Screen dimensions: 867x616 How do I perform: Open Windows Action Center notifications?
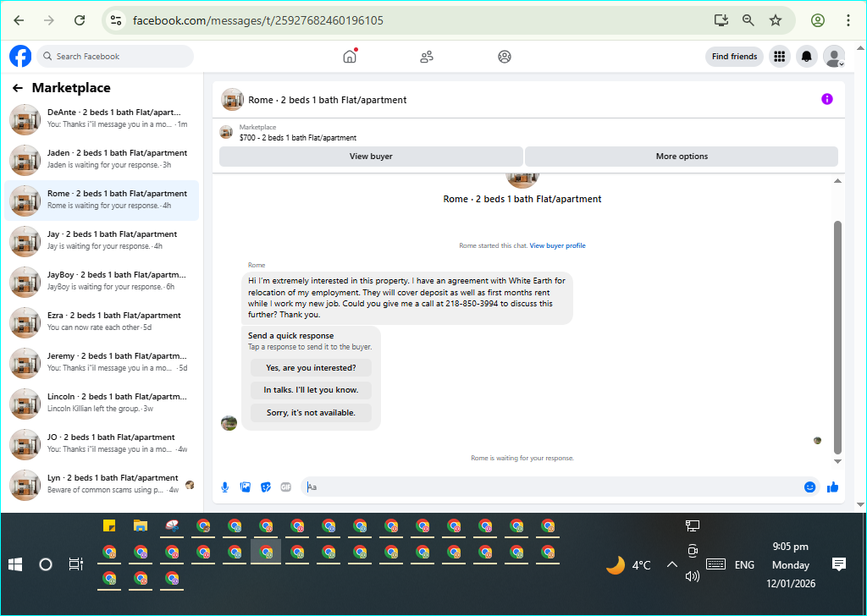pyautogui.click(x=839, y=564)
